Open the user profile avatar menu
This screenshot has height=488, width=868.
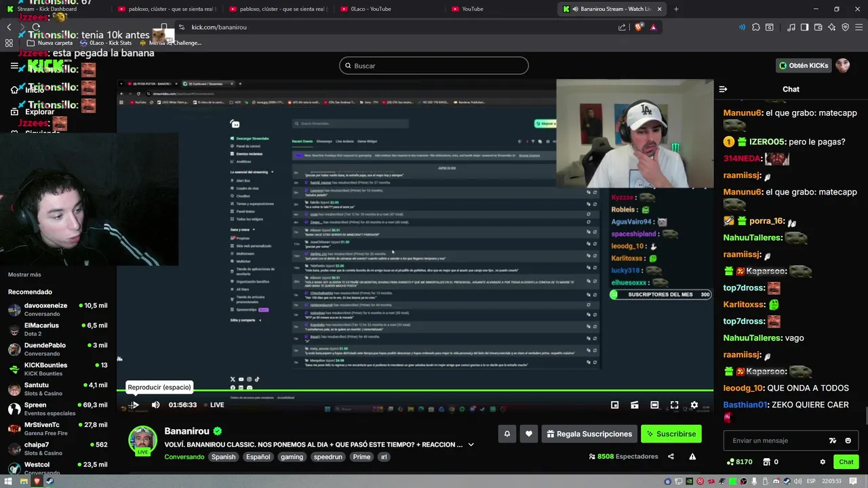842,66
